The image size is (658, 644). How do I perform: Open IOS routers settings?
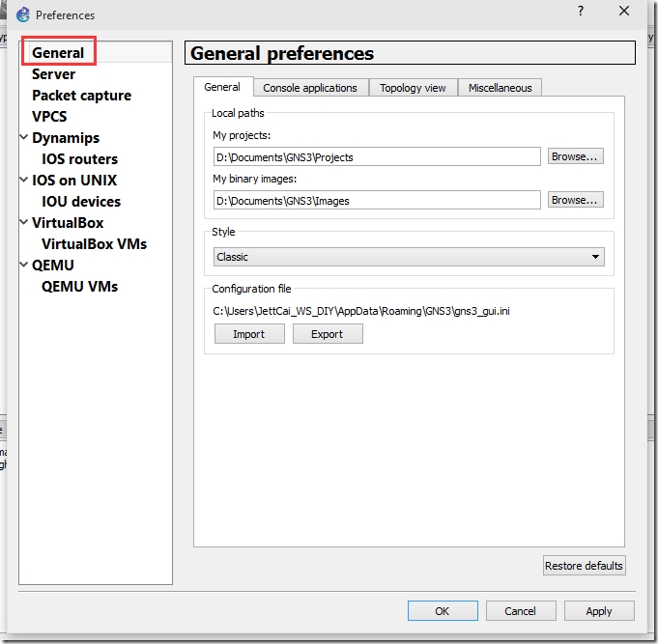tap(80, 159)
